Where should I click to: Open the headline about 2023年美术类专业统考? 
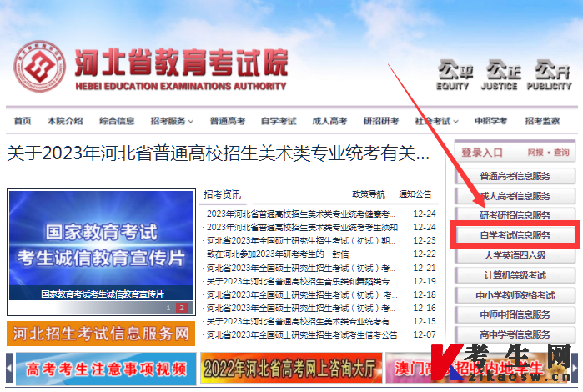pyautogui.click(x=218, y=153)
